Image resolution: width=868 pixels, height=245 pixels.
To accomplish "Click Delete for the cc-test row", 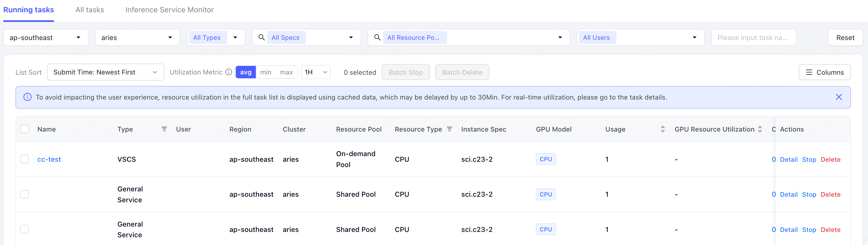I will click(831, 159).
